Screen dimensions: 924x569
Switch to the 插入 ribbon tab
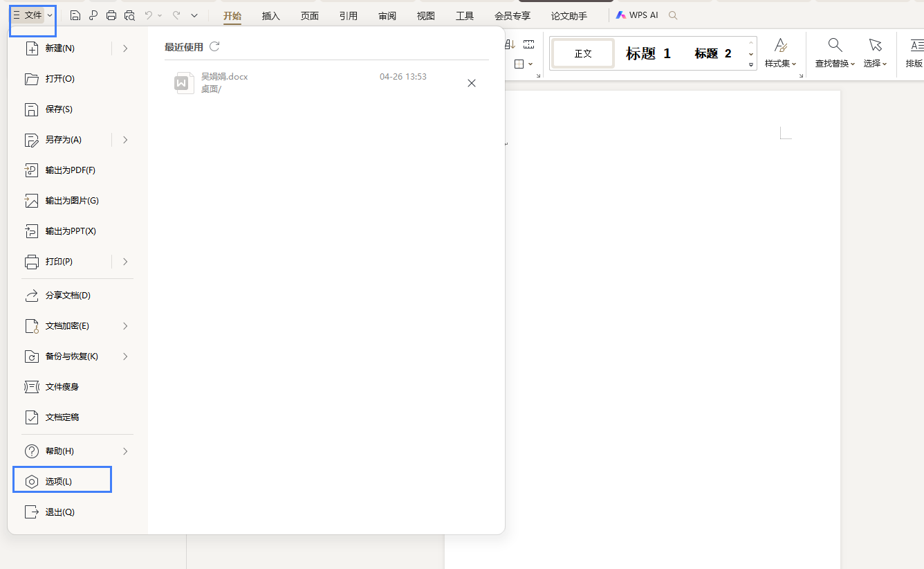[x=271, y=15]
